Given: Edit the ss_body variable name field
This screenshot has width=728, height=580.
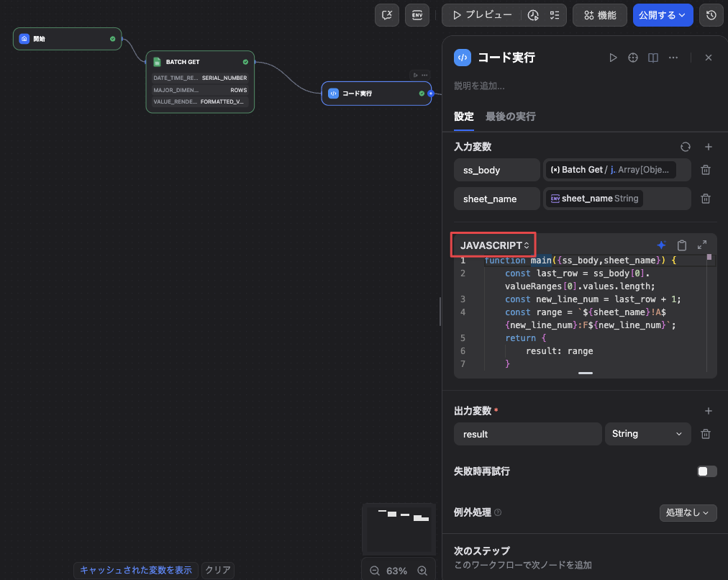Looking at the screenshot, I should [x=497, y=170].
